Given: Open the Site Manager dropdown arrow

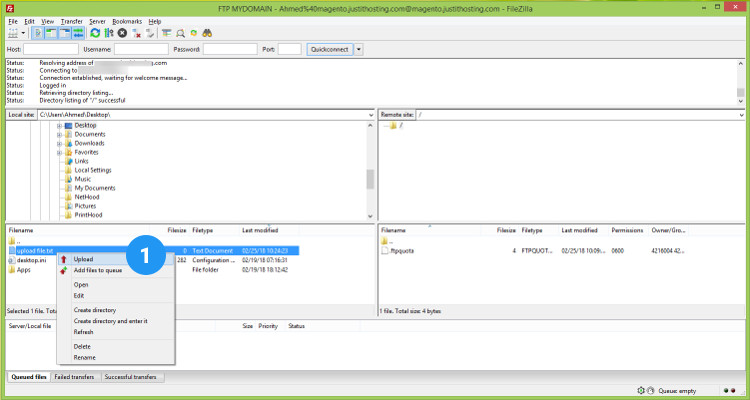Looking at the screenshot, I should (x=23, y=33).
